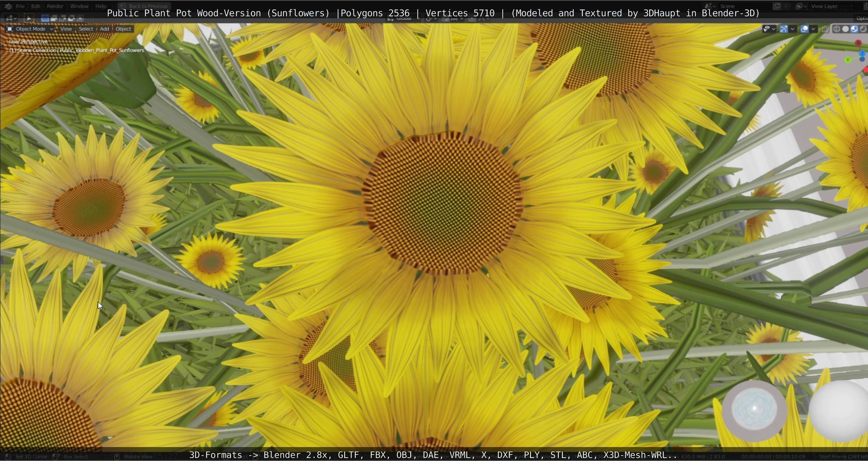Open the Edit menu
This screenshot has height=461, width=868.
tap(36, 6)
